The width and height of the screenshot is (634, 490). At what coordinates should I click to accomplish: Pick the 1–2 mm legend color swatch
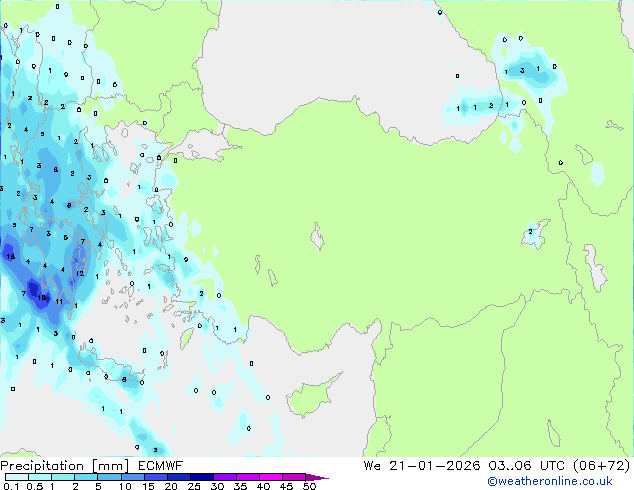[x=63, y=477]
